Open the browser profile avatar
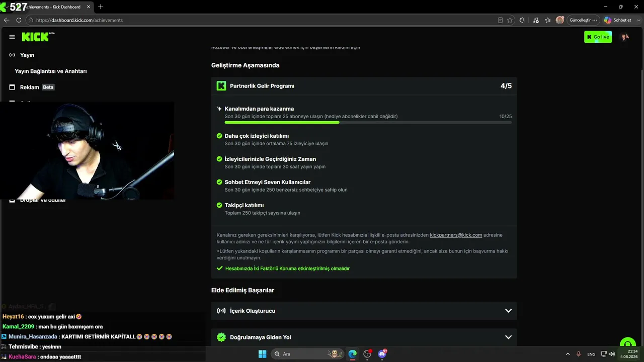 pos(560,20)
